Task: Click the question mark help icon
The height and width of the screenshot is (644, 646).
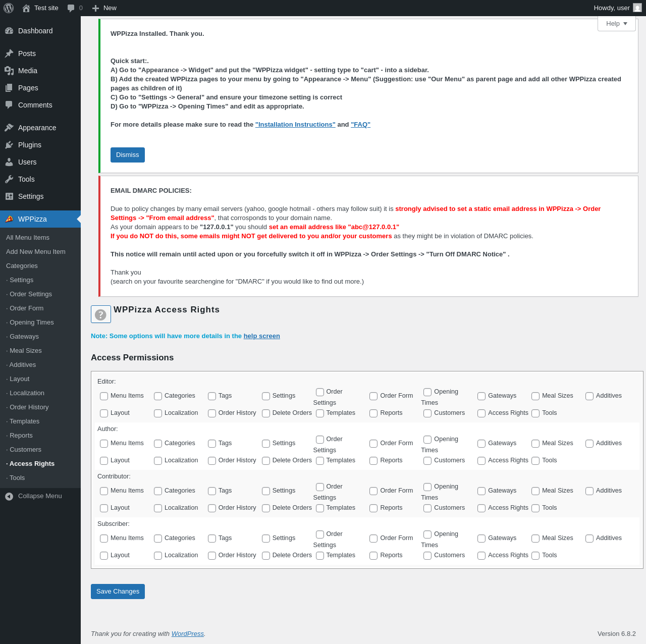Action: tap(101, 314)
